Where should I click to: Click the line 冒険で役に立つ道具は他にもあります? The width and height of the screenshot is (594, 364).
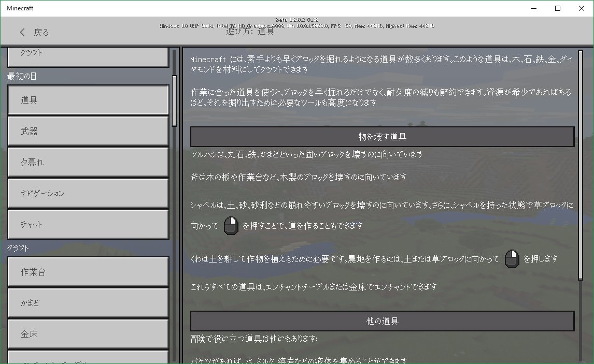[254, 339]
